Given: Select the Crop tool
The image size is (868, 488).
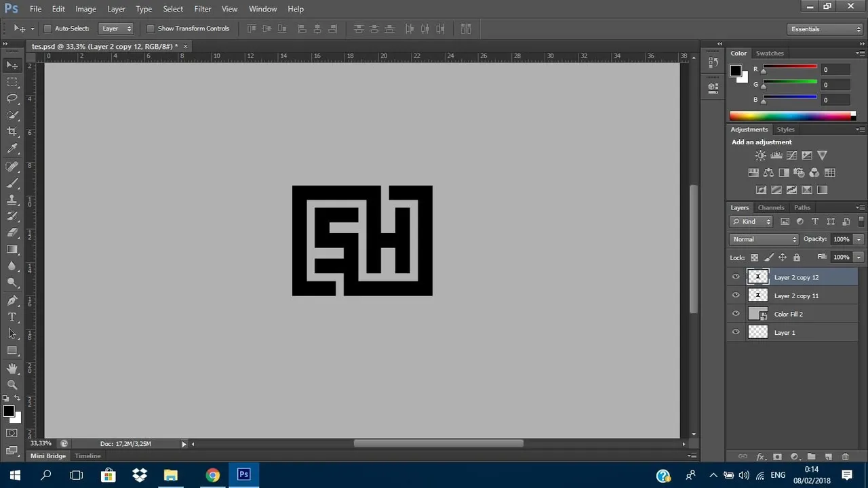Looking at the screenshot, I should [x=12, y=131].
